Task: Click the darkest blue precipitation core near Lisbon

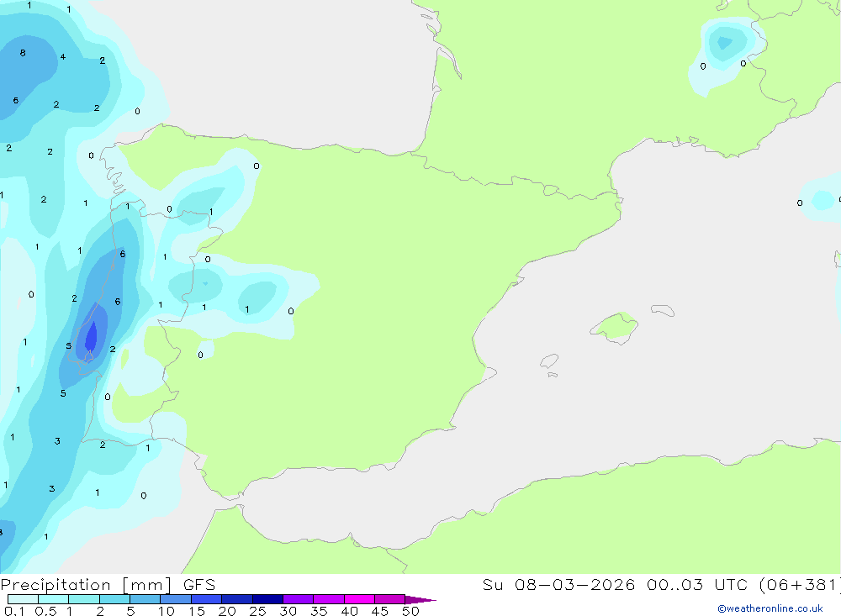Action: (x=91, y=337)
